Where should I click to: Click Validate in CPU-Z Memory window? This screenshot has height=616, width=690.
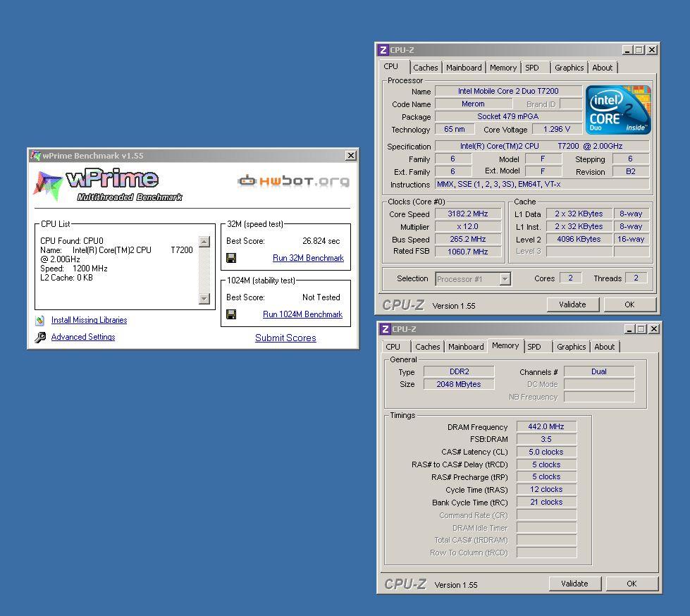click(x=574, y=584)
